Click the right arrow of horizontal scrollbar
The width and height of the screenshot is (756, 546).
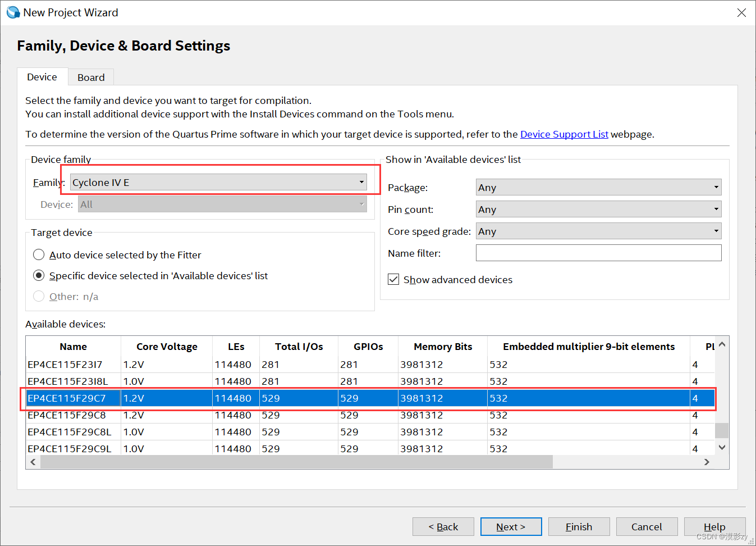pyautogui.click(x=707, y=462)
